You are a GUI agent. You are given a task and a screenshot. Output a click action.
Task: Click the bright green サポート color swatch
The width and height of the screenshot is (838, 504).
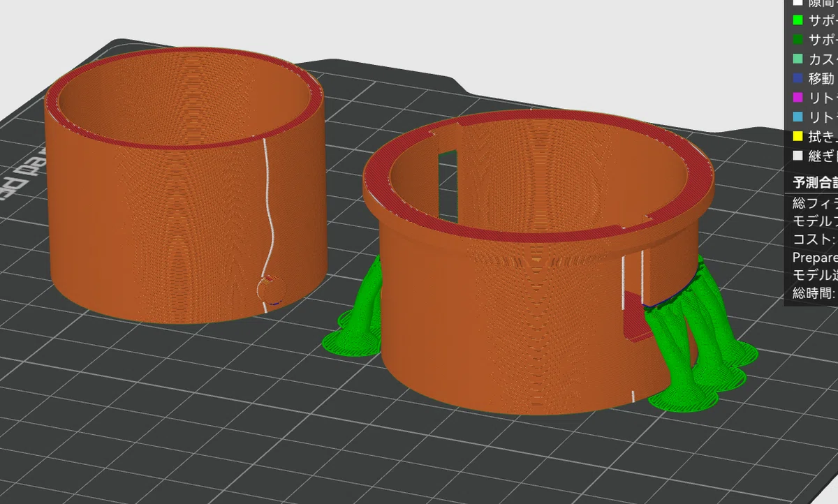(x=797, y=20)
